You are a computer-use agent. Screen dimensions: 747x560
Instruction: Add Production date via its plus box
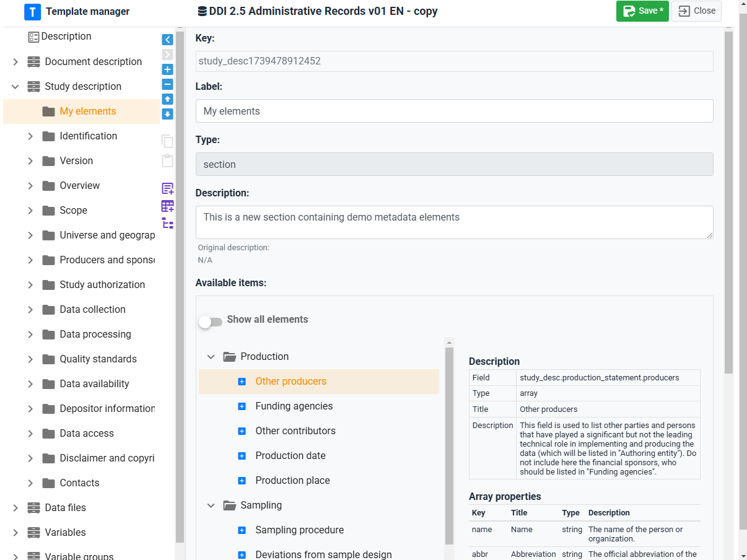242,456
